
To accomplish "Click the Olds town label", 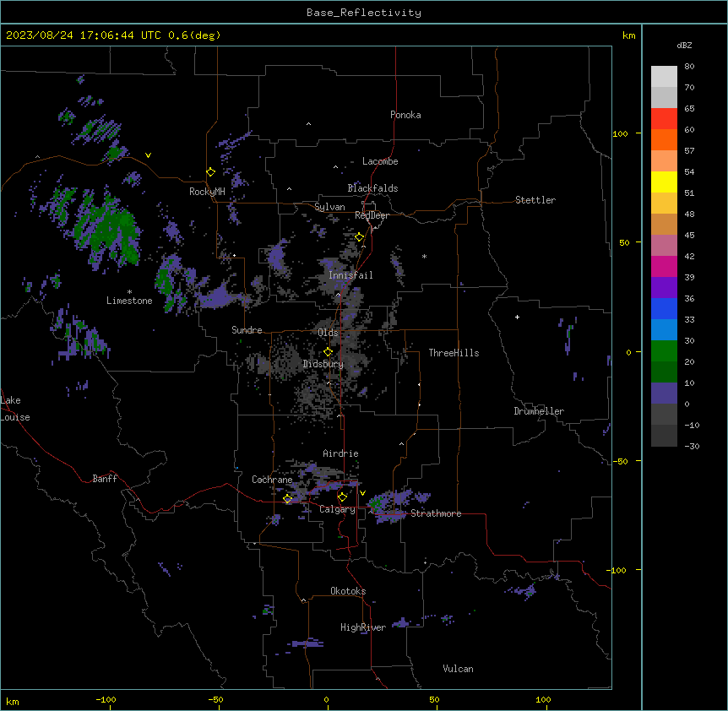I will 328,333.
